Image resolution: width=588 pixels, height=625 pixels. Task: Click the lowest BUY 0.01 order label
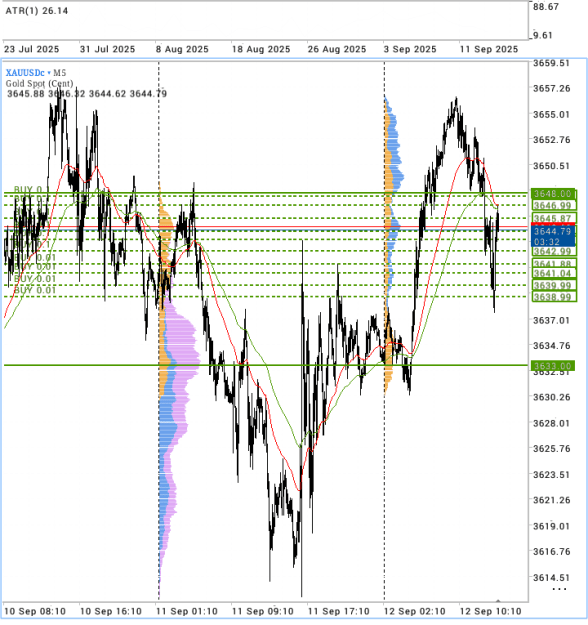(35, 290)
